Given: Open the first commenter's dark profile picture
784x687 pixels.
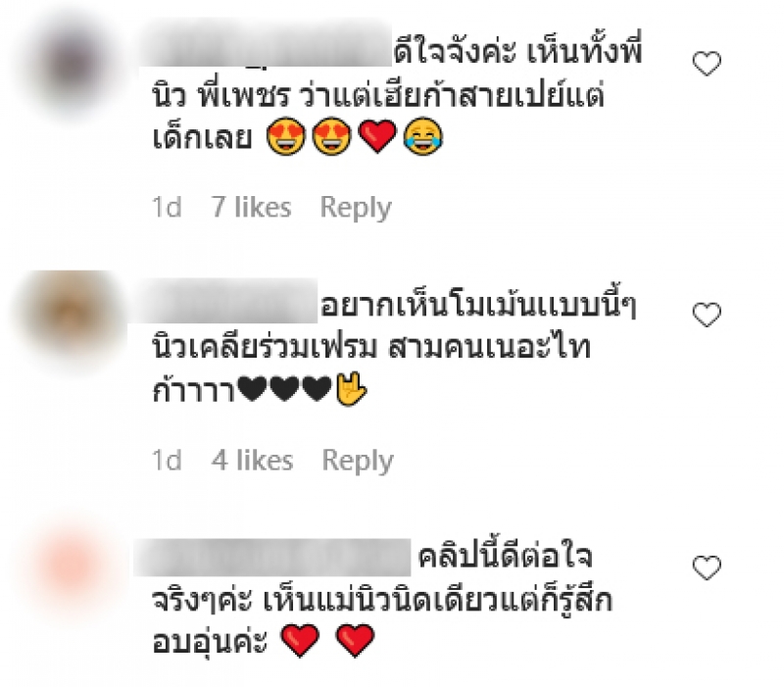Looking at the screenshot, I should (x=73, y=63).
